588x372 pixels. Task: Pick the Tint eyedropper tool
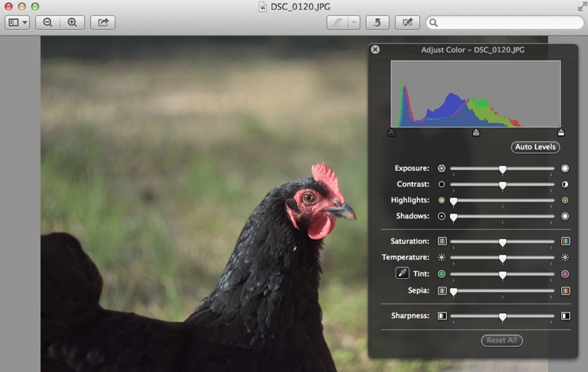402,273
